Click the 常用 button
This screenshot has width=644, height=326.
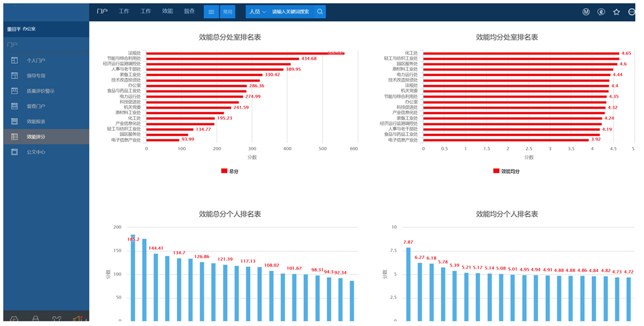tap(228, 12)
